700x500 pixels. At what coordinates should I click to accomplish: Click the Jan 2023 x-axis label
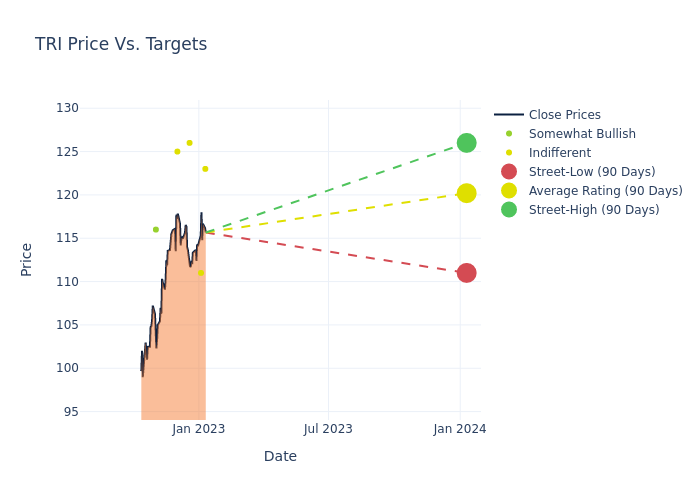point(198,429)
